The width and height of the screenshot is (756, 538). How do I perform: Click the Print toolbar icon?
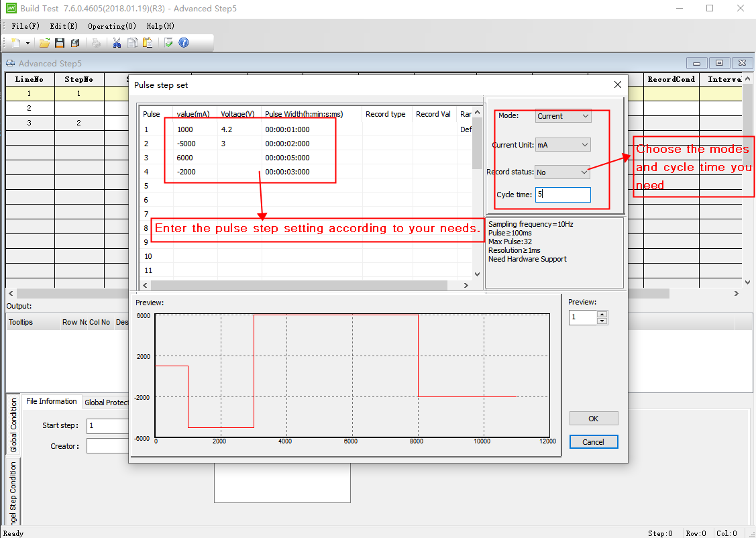click(97, 43)
